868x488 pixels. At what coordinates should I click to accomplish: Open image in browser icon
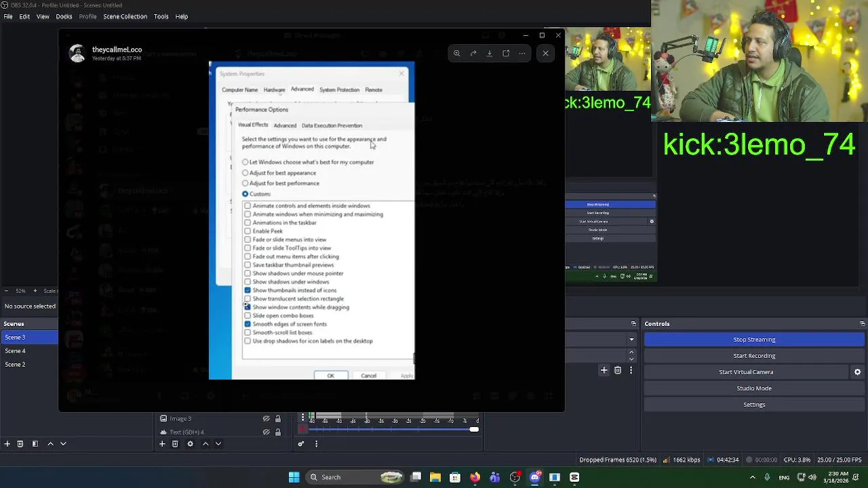pos(506,53)
